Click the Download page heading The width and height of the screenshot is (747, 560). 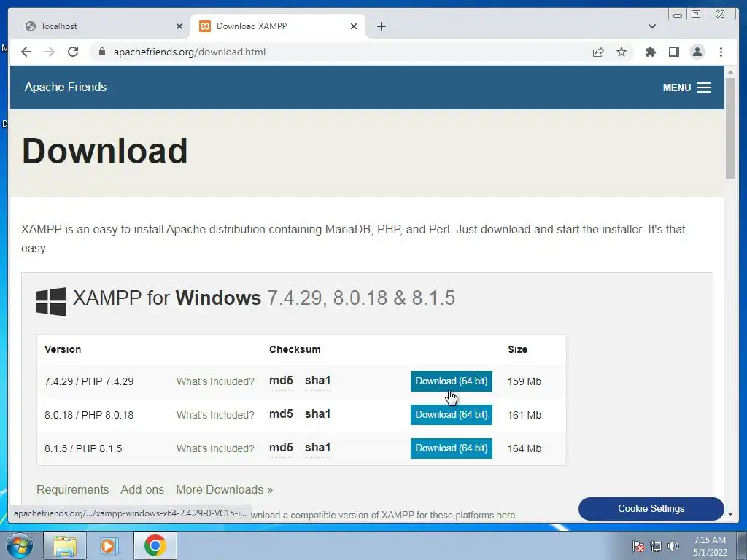105,150
